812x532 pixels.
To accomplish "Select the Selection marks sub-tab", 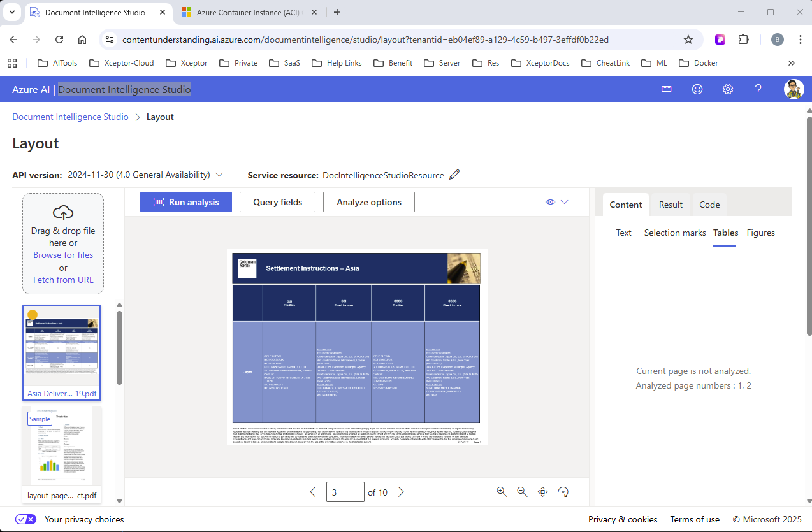I will tap(675, 233).
